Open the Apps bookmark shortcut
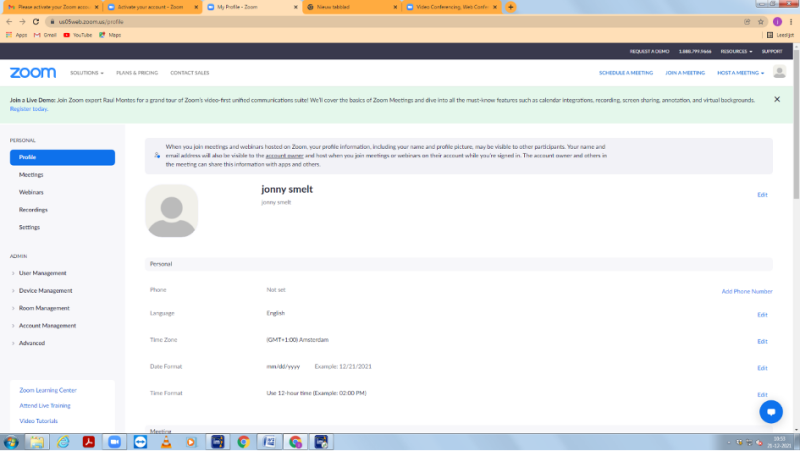Viewport: 800px width, 451px height. click(16, 35)
